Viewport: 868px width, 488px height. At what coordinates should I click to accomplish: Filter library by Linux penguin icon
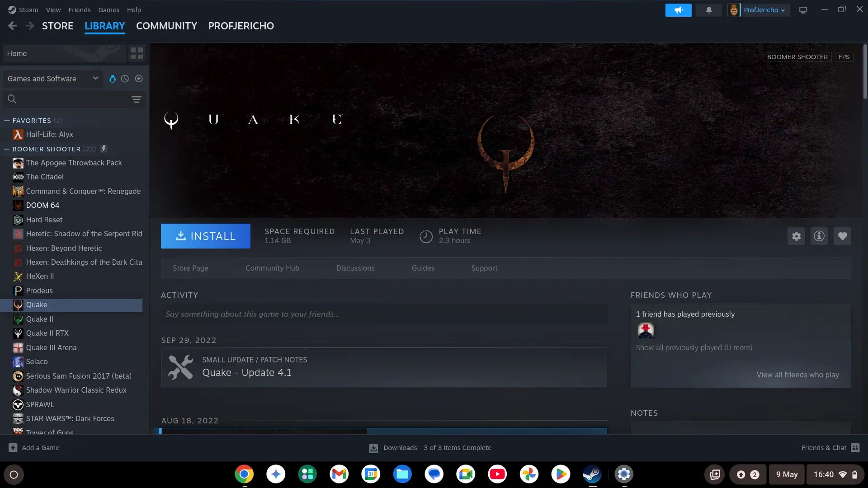click(113, 79)
